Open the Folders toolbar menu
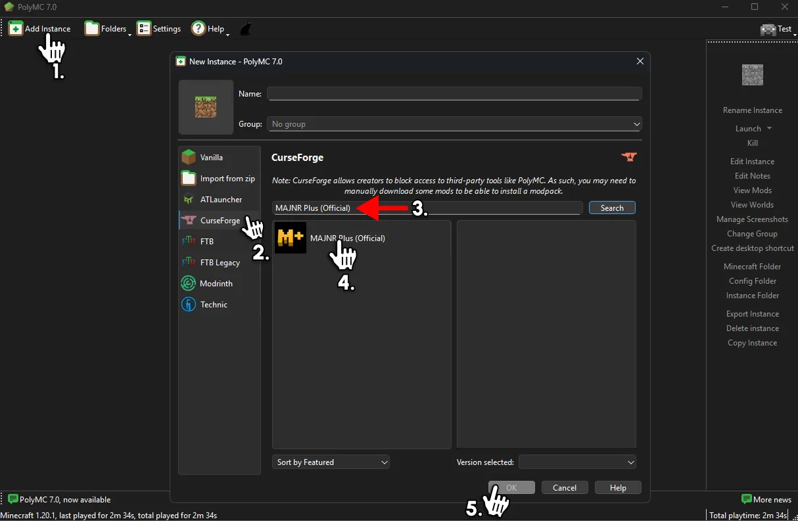 (x=106, y=29)
